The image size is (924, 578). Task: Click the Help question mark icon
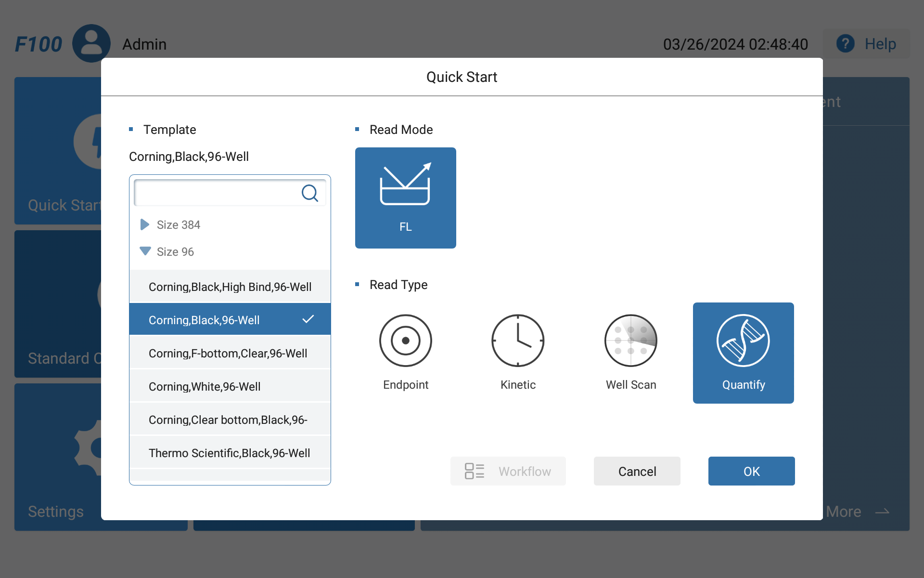coord(845,44)
